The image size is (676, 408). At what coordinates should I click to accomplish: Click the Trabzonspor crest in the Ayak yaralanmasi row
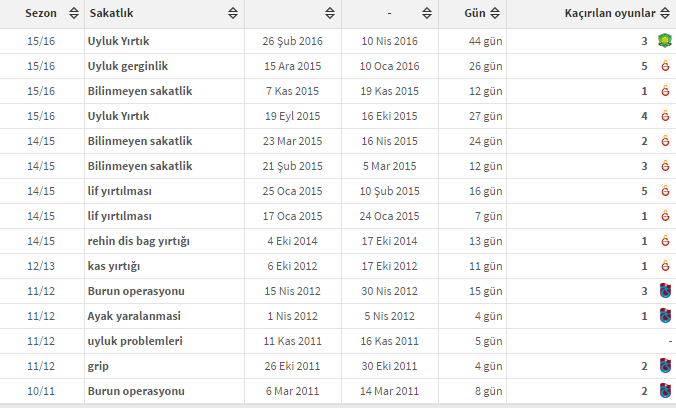pos(665,316)
